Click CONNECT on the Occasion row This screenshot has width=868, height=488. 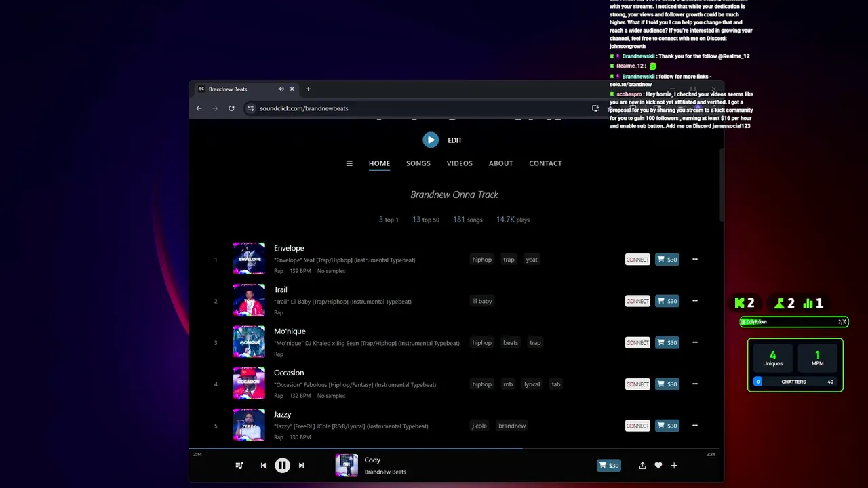coord(637,384)
